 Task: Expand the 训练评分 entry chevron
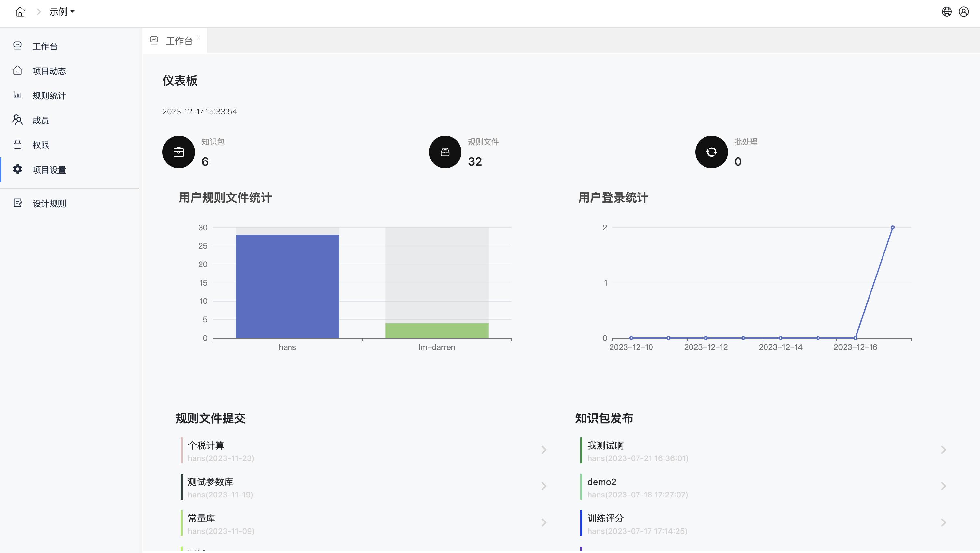click(943, 522)
